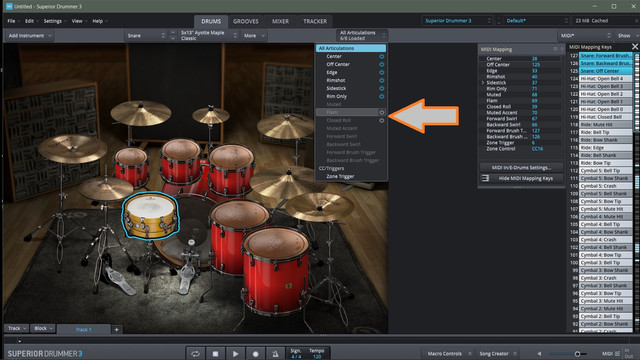Toggle load state for Sidestick articulation
Image resolution: width=640 pixels, height=360 pixels.
coord(382,88)
